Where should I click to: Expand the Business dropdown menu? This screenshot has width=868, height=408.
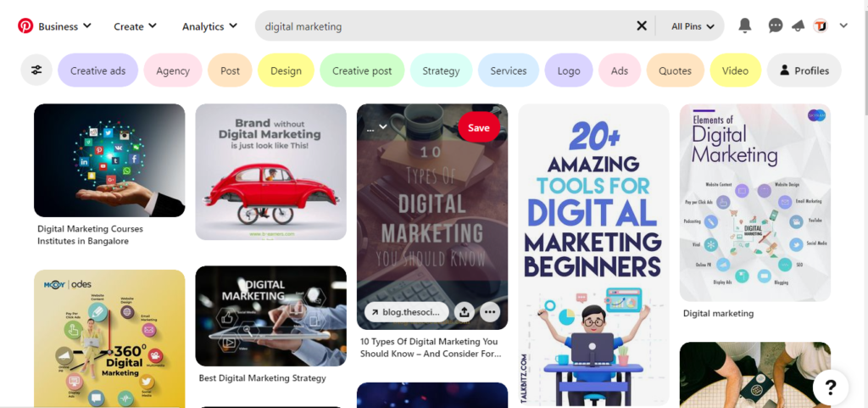point(64,26)
